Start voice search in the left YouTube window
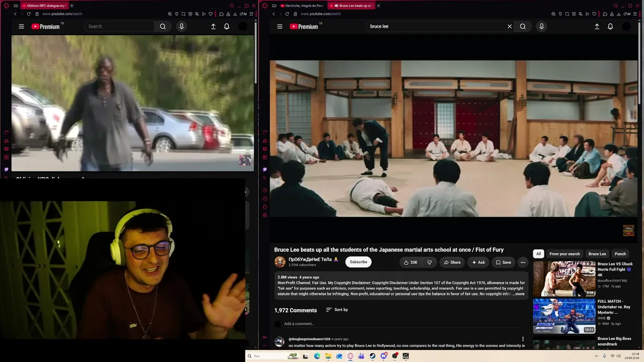644x362 pixels. click(x=182, y=26)
